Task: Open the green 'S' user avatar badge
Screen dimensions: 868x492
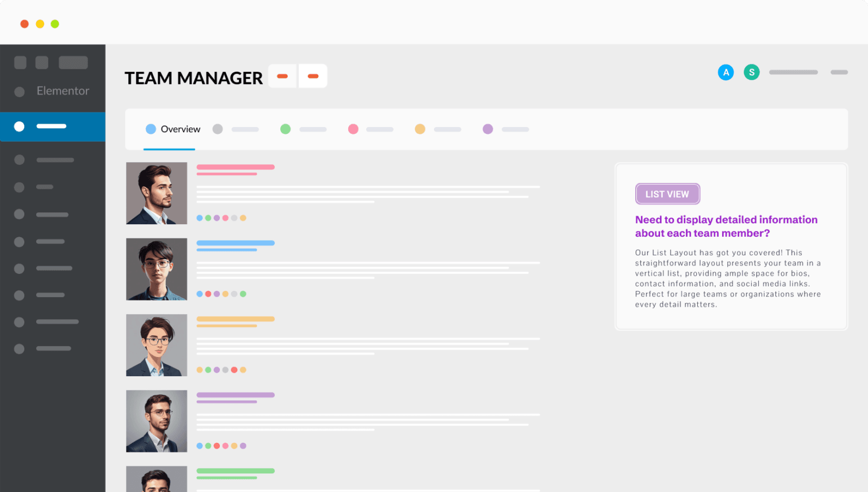Action: point(752,72)
